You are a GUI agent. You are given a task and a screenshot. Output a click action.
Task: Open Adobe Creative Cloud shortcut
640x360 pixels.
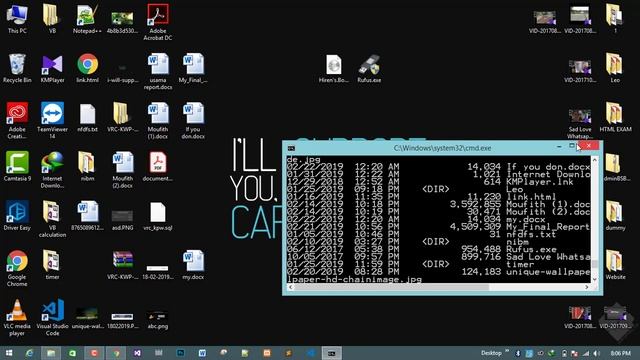click(17, 121)
